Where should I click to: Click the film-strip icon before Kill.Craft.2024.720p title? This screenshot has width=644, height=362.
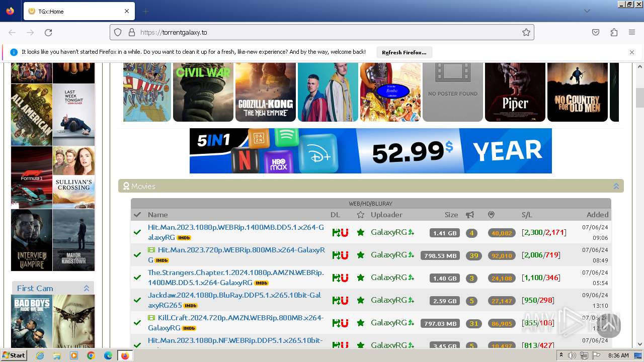tap(151, 318)
